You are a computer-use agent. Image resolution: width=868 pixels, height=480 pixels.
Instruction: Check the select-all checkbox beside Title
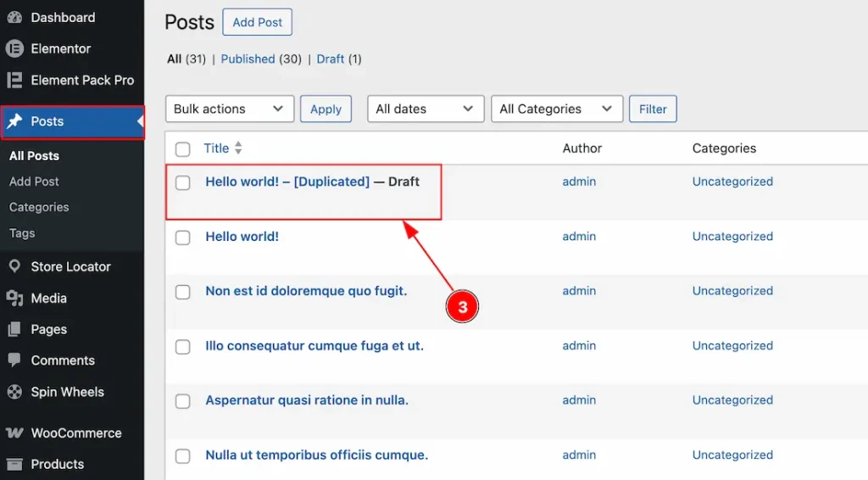point(183,149)
